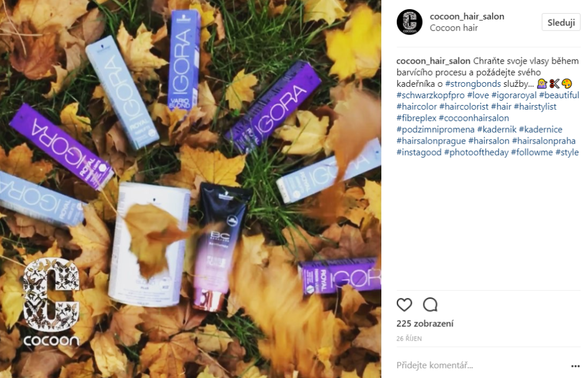
Task: Open the #igoraroyal hashtag
Action: [x=514, y=95]
